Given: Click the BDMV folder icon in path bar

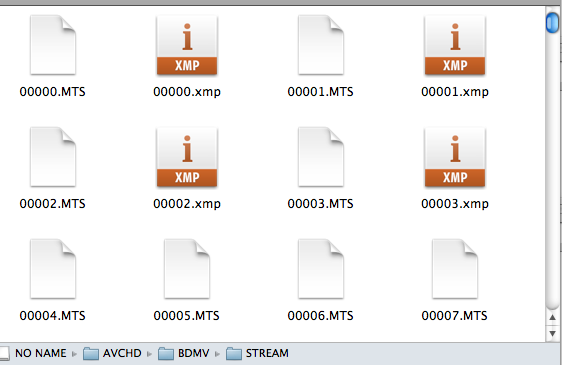Looking at the screenshot, I should click(166, 354).
